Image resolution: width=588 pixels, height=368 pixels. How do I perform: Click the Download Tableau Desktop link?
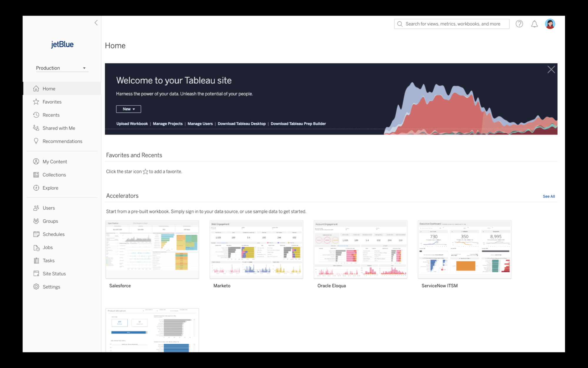tap(241, 123)
